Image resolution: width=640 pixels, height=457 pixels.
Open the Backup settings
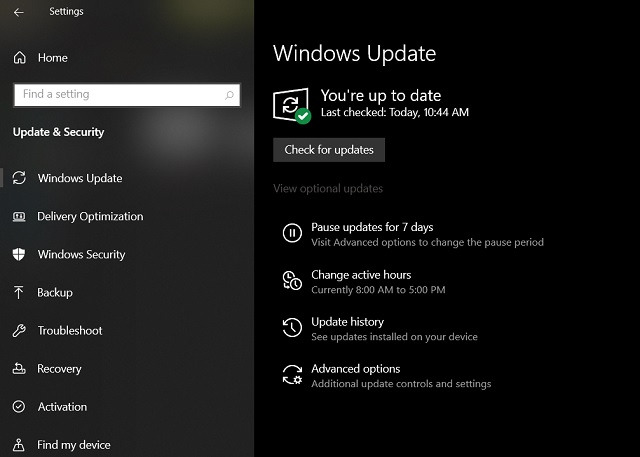point(55,293)
